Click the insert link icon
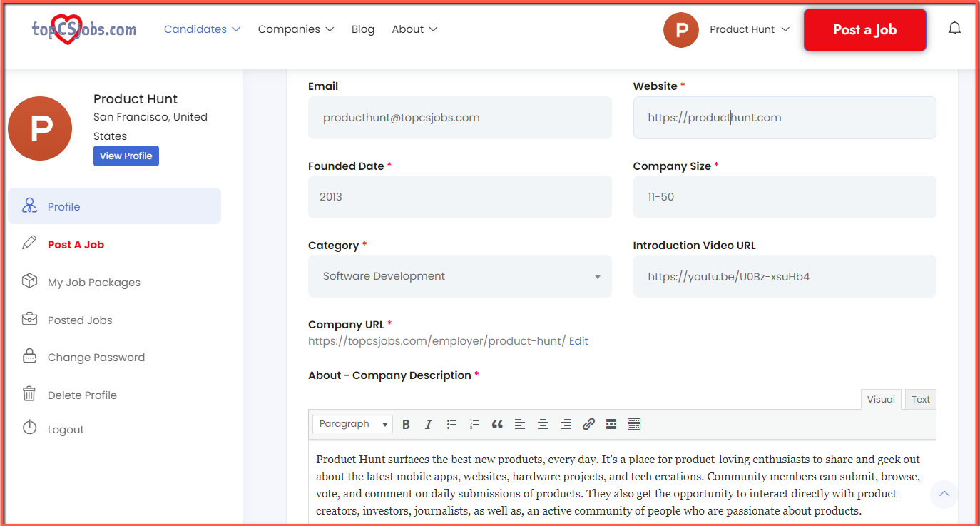 click(588, 424)
